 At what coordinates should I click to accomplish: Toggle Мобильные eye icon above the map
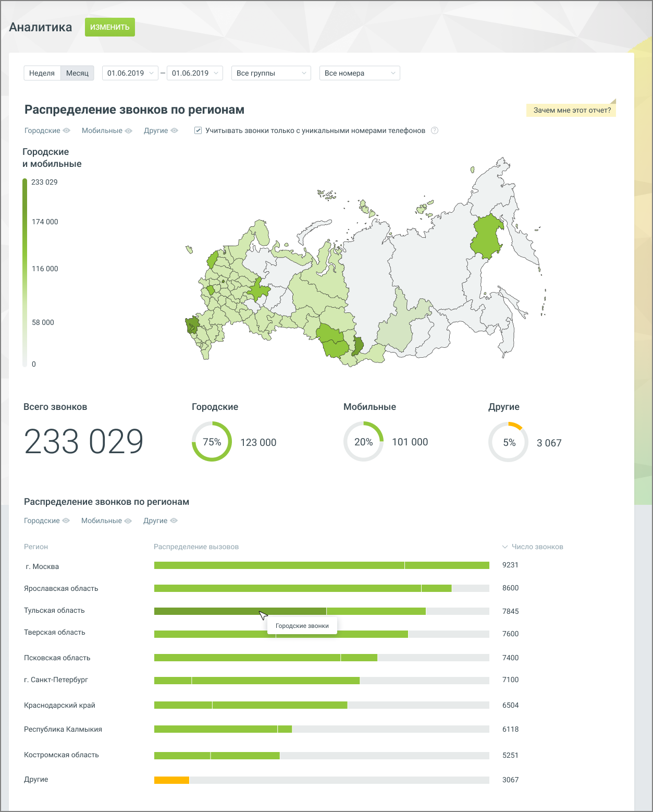[129, 131]
